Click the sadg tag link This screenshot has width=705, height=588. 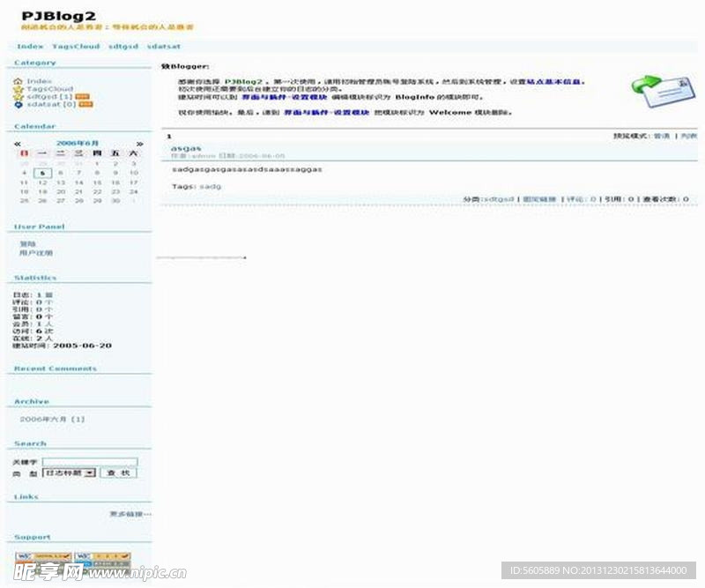(210, 186)
